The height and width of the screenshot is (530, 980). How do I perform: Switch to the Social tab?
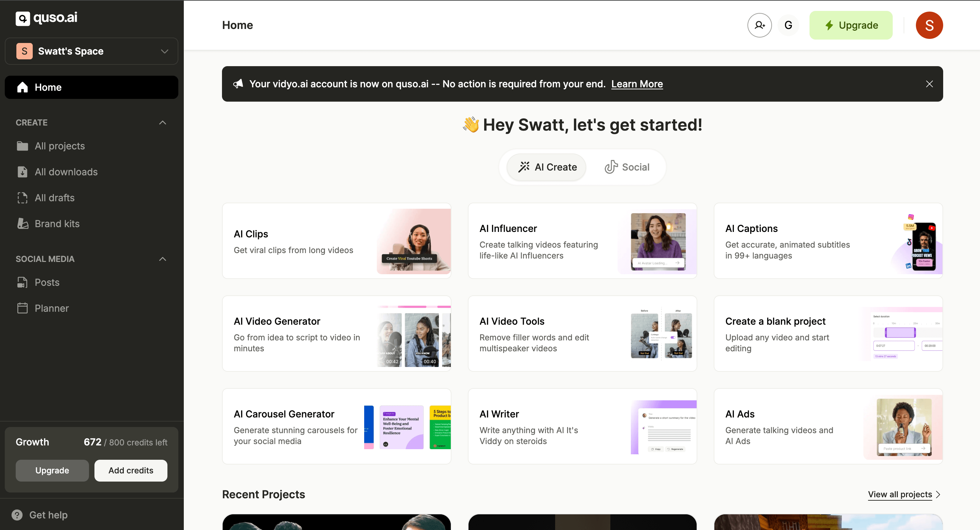(627, 167)
